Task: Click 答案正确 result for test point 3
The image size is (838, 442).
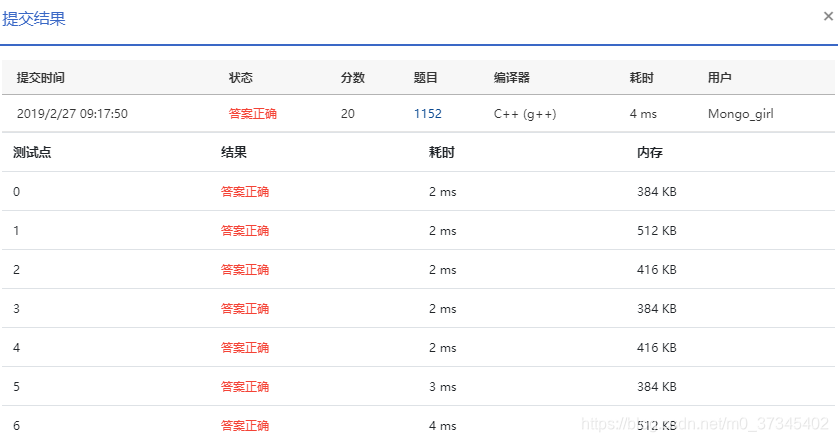Action: coord(245,309)
